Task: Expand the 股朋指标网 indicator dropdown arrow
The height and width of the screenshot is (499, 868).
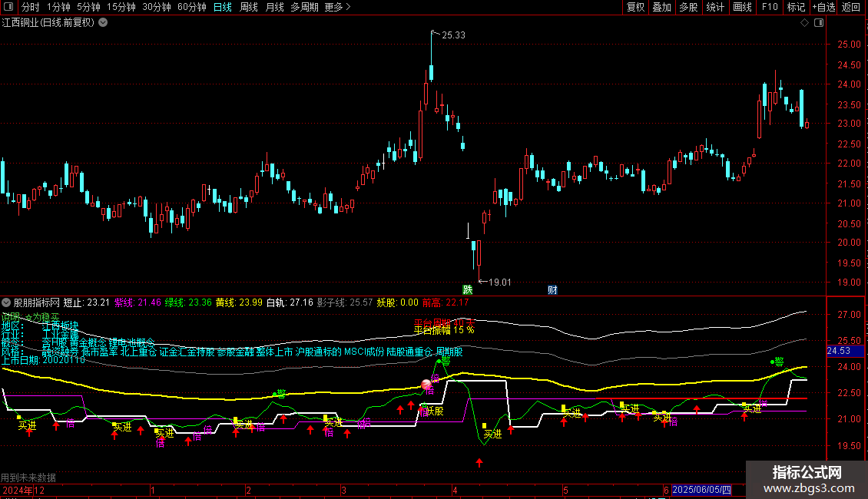Action: coord(6,302)
